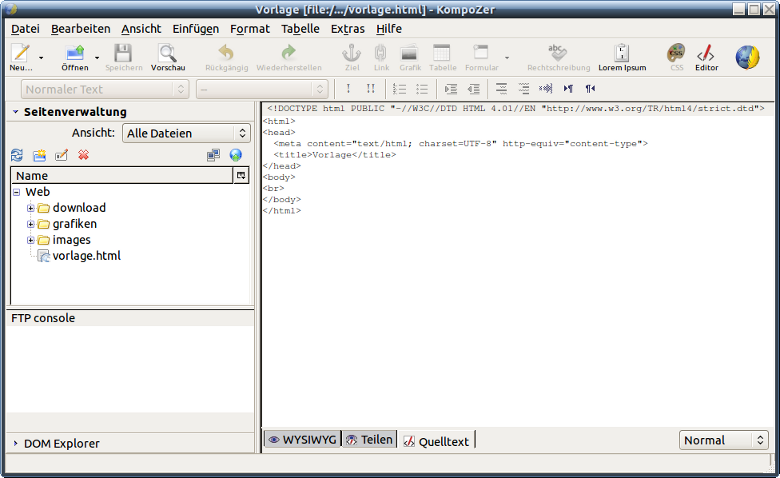Switch to the Teilen split view tab
The width and height of the screenshot is (780, 478).
[x=370, y=440]
